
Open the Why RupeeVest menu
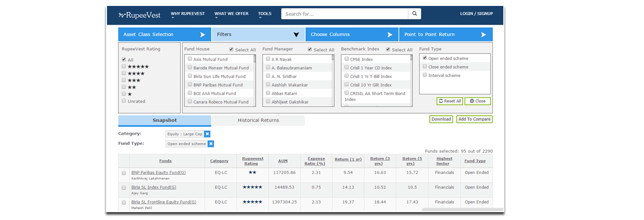[187, 14]
